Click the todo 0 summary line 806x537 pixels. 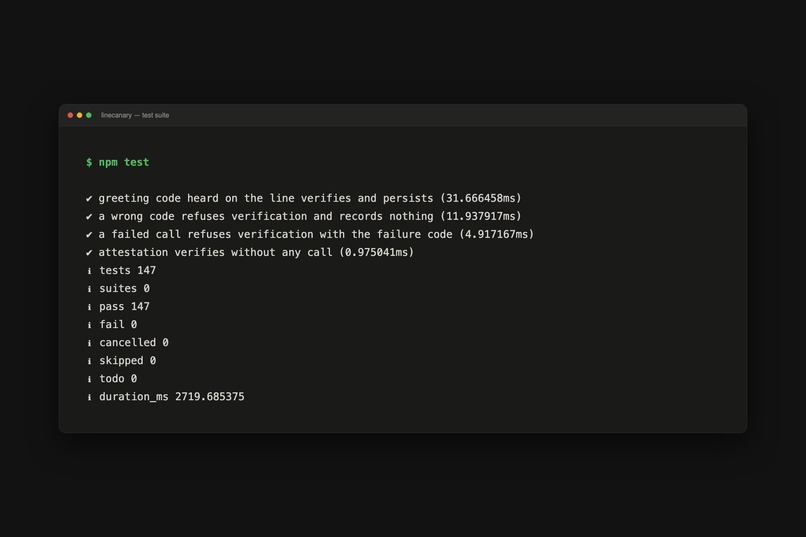coord(118,379)
